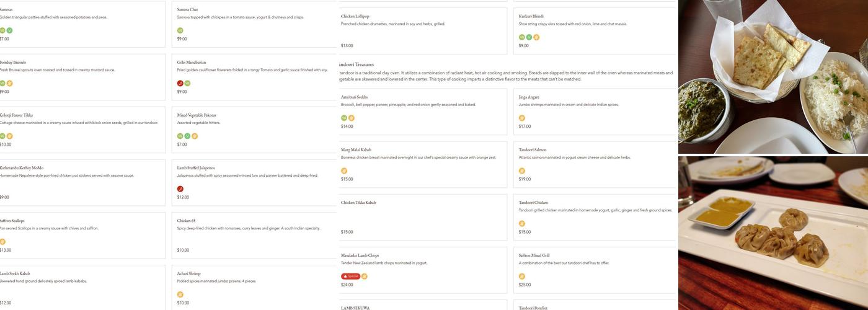Open the Chicken 65 menu item title
The image size is (868, 310).
coord(186,221)
